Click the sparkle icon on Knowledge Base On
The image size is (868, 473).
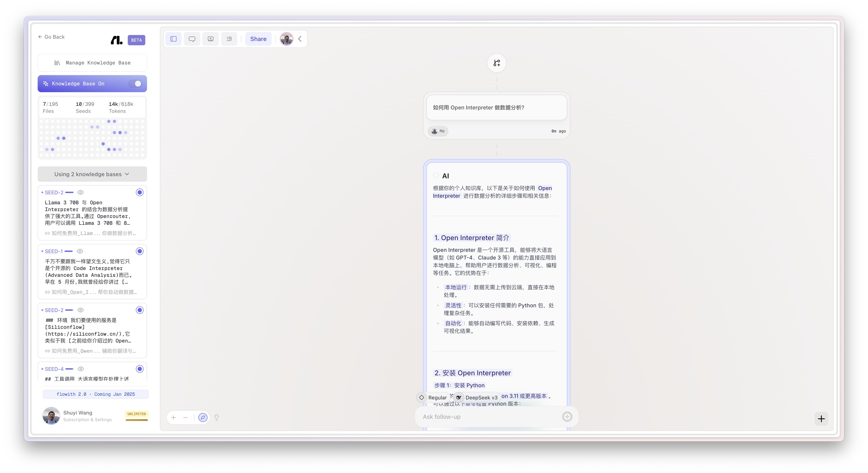46,84
